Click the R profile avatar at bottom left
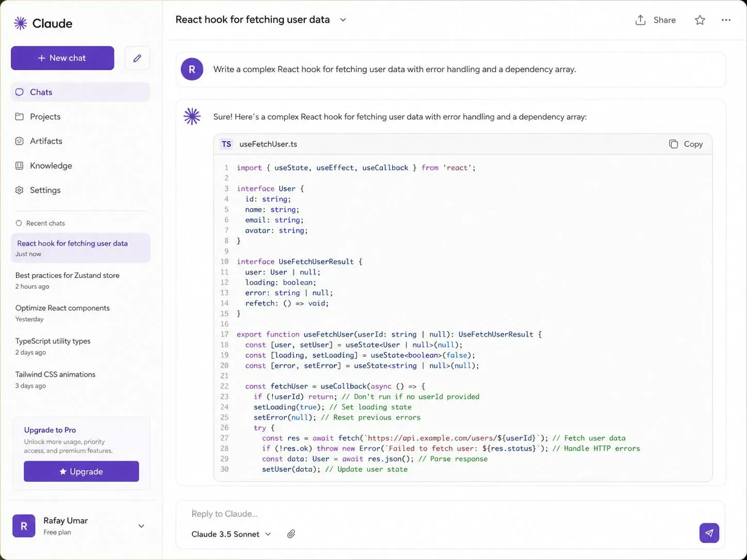Viewport: 747px width, 560px height. pyautogui.click(x=24, y=526)
